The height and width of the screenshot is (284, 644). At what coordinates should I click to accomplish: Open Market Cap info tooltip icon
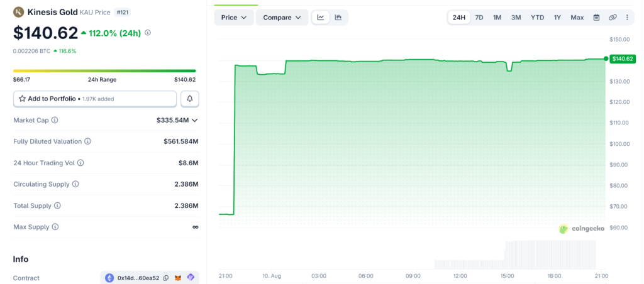point(55,120)
